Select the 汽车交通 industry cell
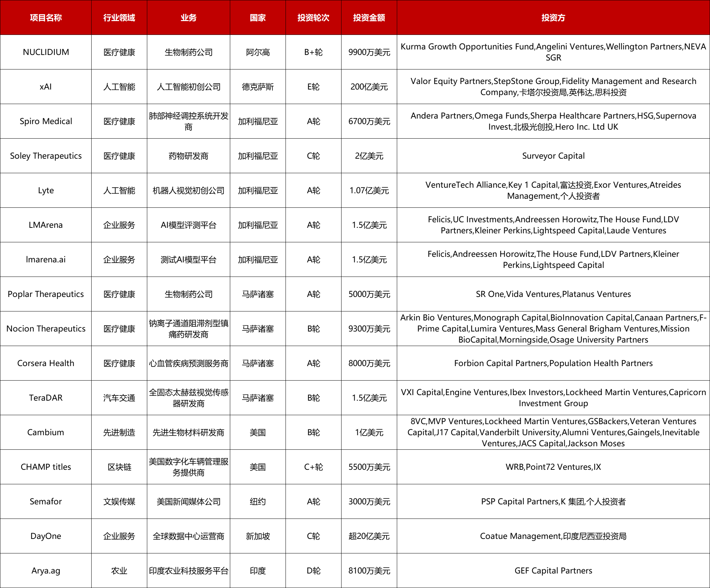710x588 pixels. [x=119, y=398]
